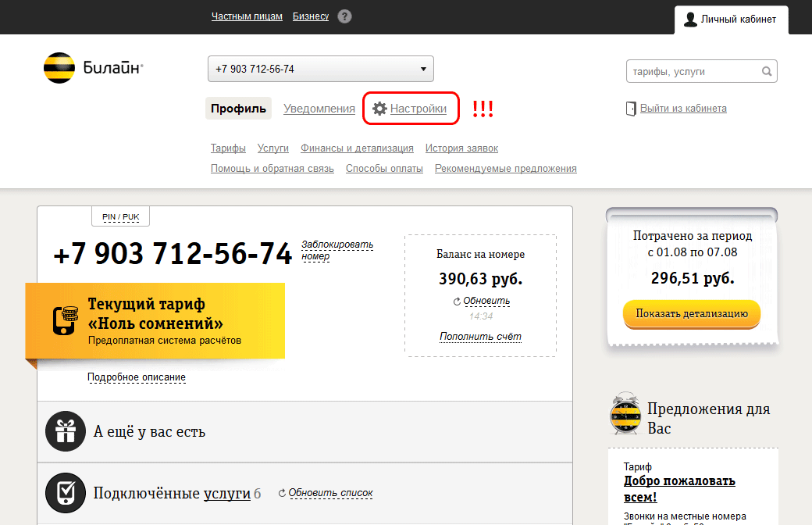The width and height of the screenshot is (812, 525).
Task: Click the А ещё у вас есть row
Action: click(x=304, y=432)
